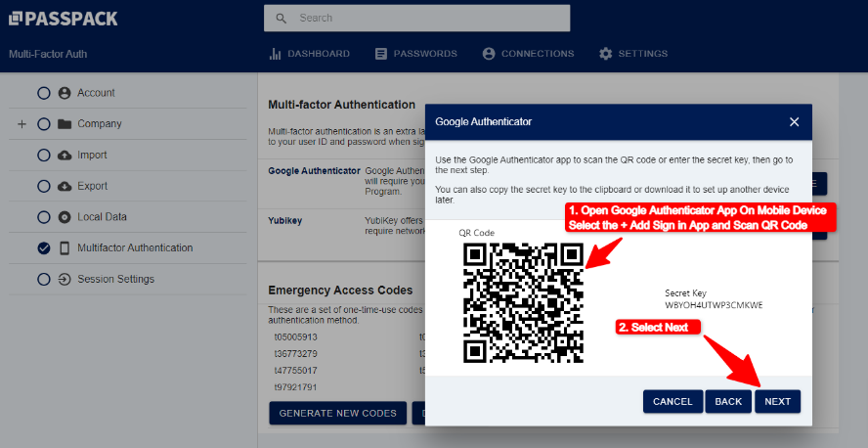
Task: Expand the Company tree item
Action: [x=22, y=124]
